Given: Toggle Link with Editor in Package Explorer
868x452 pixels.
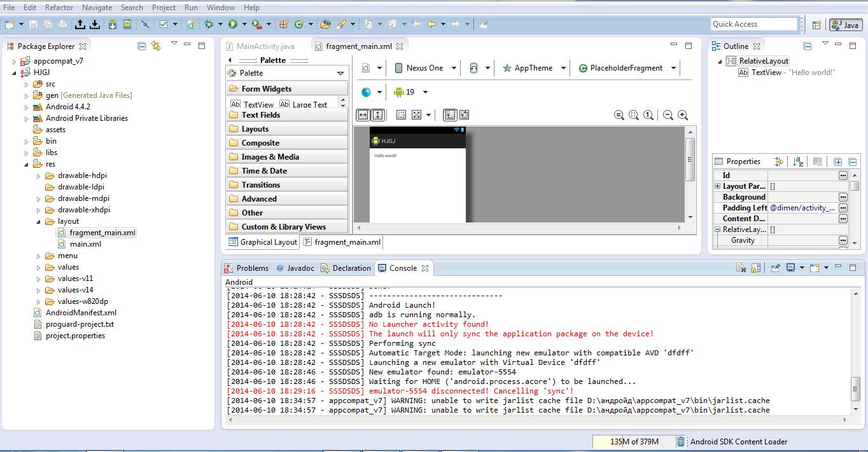Looking at the screenshot, I should coord(156,46).
